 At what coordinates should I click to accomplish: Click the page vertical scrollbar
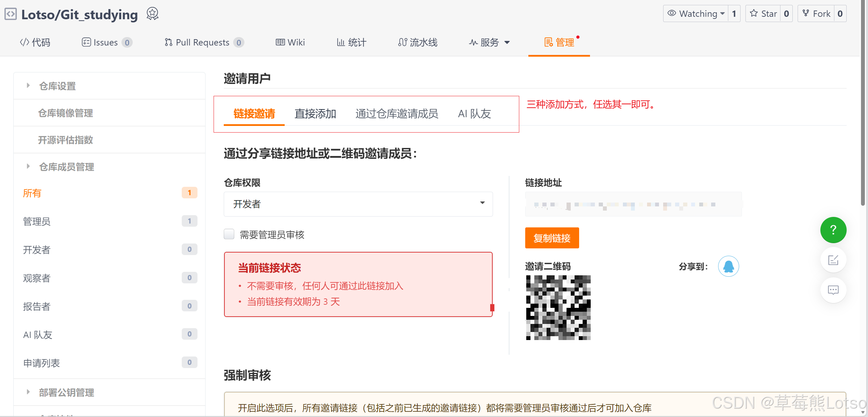(863, 105)
